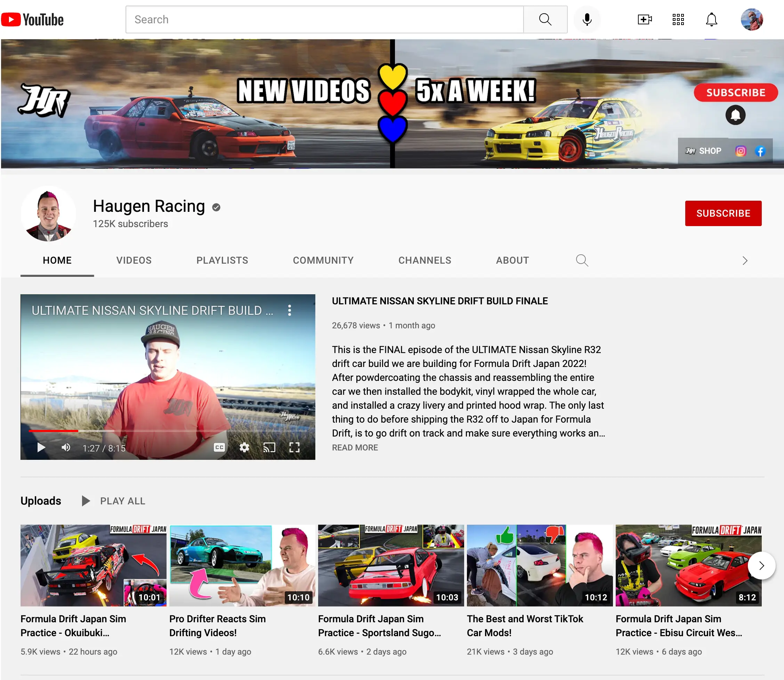Show next uploads with carousel arrow
Screen dimensions: 784x680
pos(761,566)
